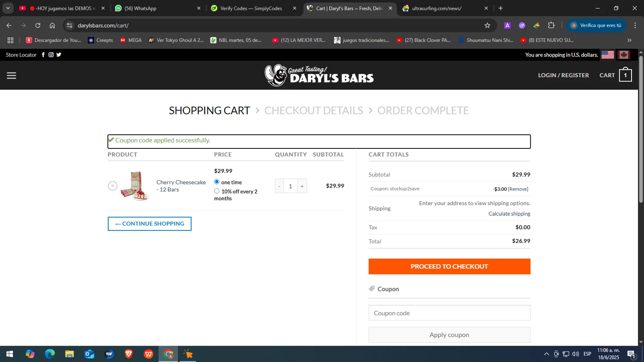Screen dimensions: 644x362
Task: Open Daryl's Bars Instagram icon
Action: pos(51,55)
